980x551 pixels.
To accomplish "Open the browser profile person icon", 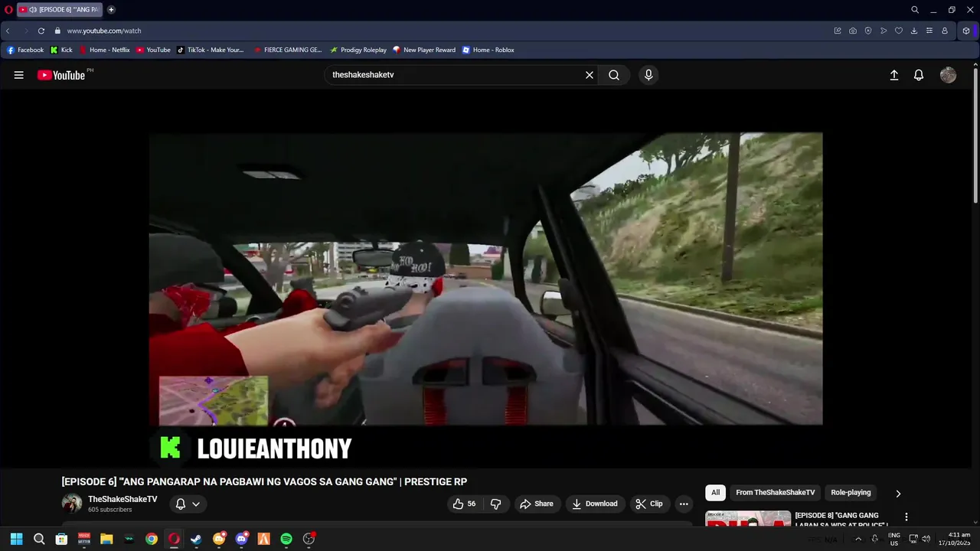I will coord(945,31).
